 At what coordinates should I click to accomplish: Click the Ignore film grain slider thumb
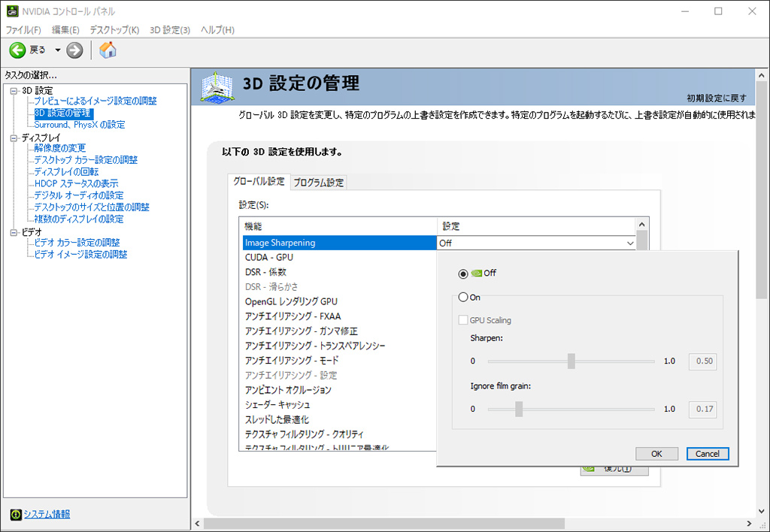pos(519,409)
